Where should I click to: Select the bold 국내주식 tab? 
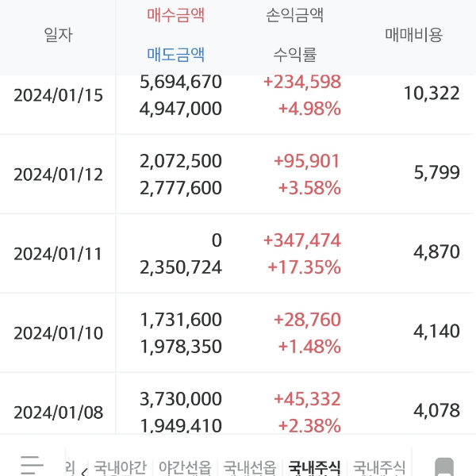coord(315,467)
